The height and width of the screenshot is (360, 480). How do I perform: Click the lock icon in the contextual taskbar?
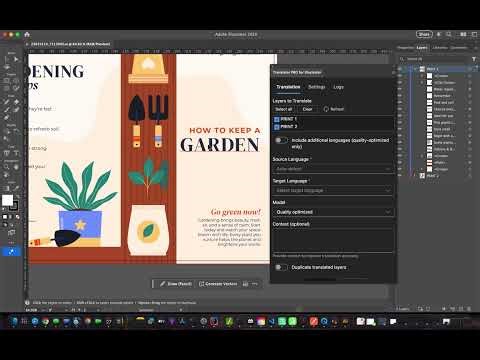245,284
